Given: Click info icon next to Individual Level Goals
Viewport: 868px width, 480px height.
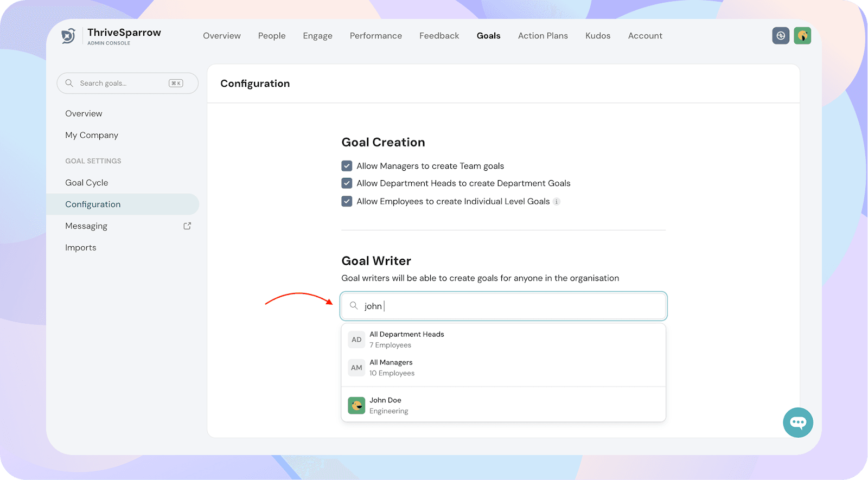Looking at the screenshot, I should (557, 202).
